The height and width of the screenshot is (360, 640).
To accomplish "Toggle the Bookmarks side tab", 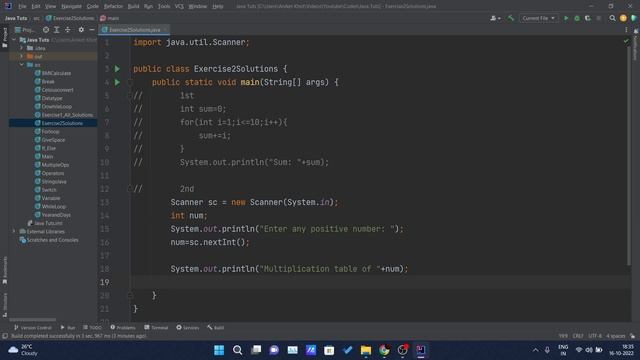I will point(4,270).
